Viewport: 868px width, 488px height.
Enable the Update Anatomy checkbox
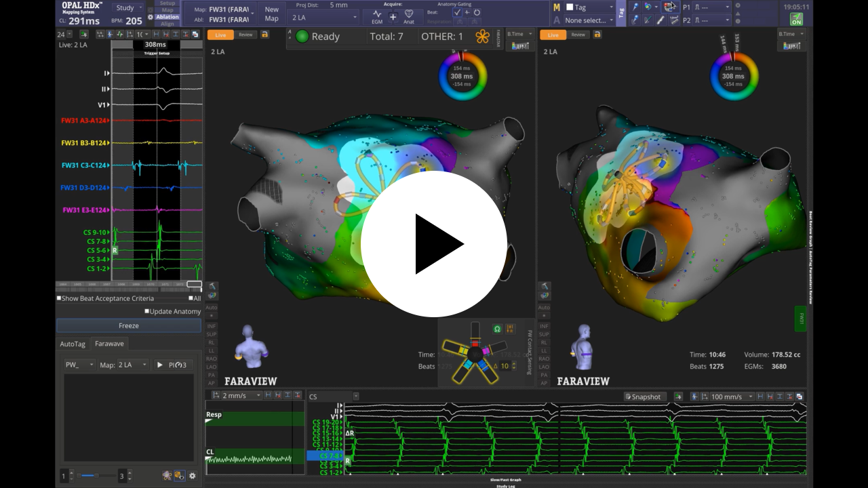(146, 311)
